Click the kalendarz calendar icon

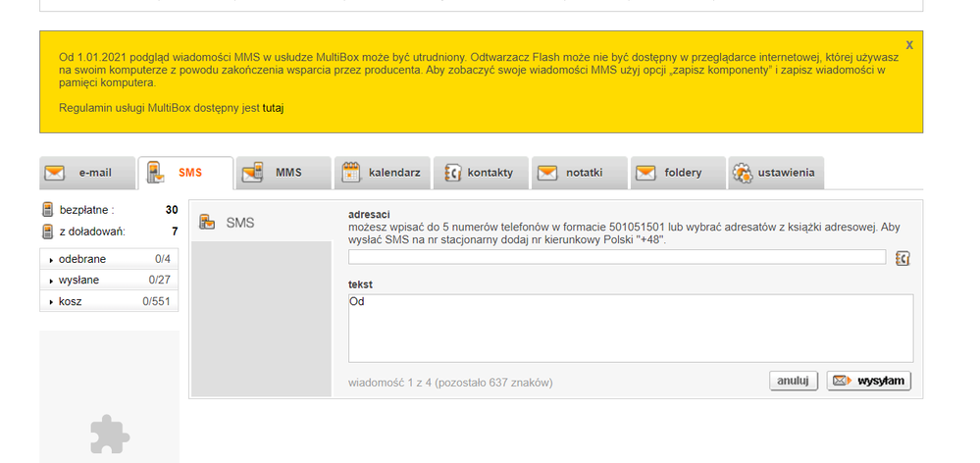tap(350, 173)
